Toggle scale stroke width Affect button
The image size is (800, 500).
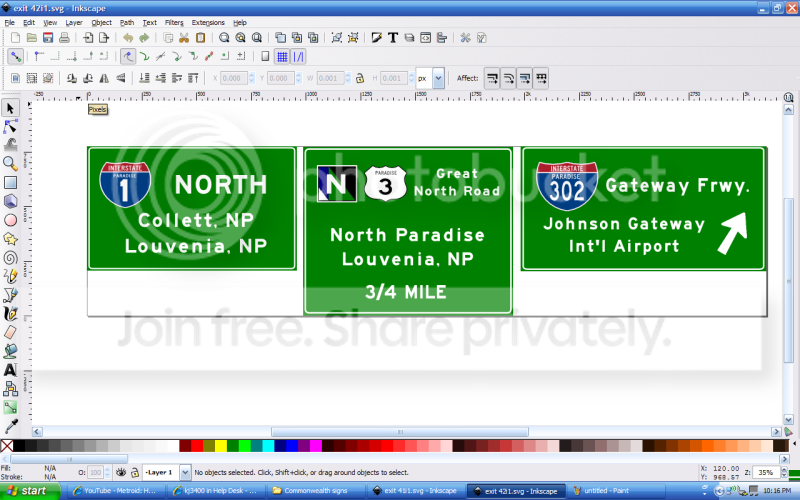(x=492, y=78)
